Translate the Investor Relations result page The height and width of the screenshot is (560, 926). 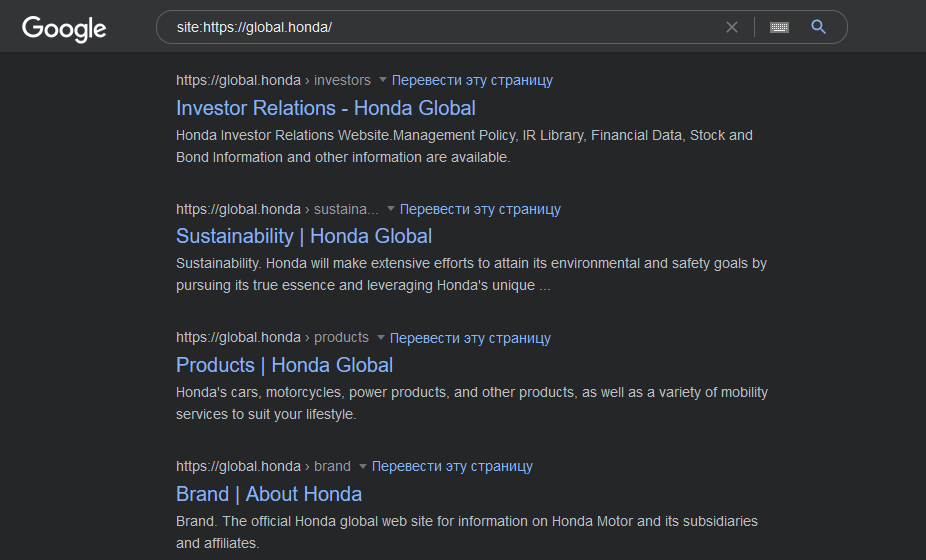pyautogui.click(x=472, y=80)
